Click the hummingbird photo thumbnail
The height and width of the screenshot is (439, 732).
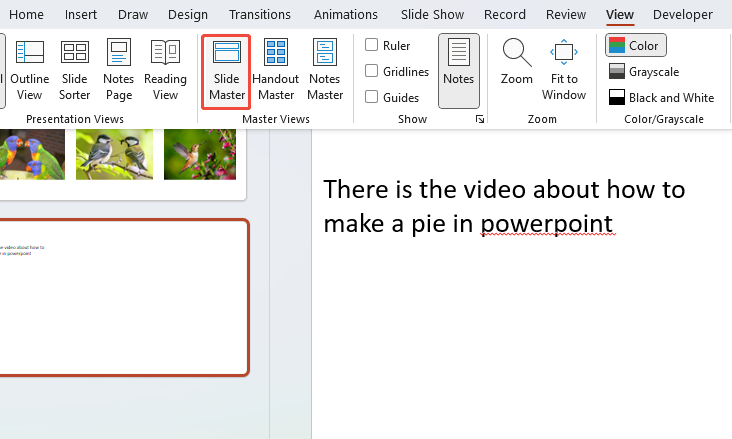[200, 155]
